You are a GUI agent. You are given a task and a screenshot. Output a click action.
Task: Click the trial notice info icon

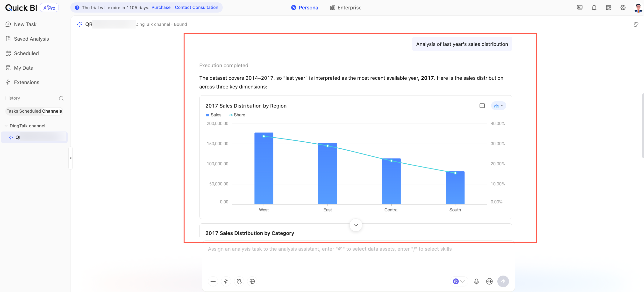(x=77, y=7)
